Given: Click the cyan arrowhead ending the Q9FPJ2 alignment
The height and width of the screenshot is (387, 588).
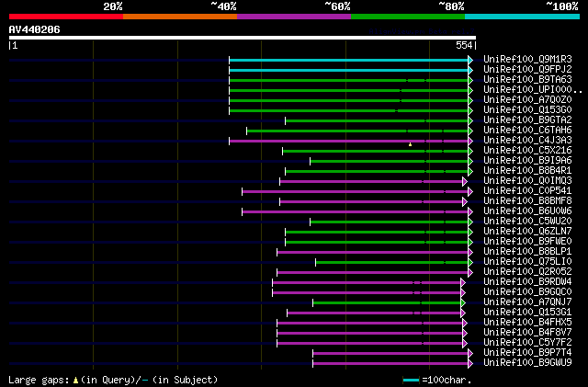Looking at the screenshot, I should pyautogui.click(x=470, y=70).
